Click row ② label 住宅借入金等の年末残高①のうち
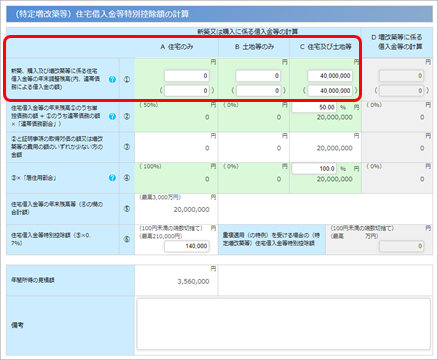Screen dimensions: 438x360 click(x=55, y=116)
